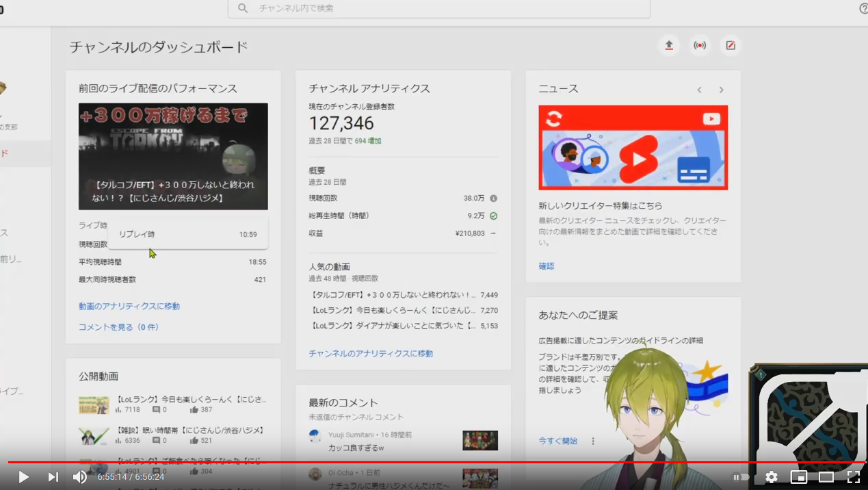This screenshot has width=868, height=490.
Task: Click the three-dot menu beside 今すぐ開始
Action: pos(593,441)
